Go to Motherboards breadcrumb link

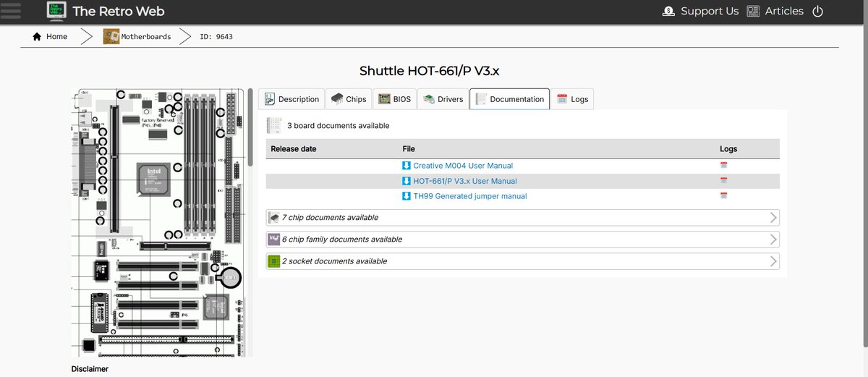click(x=145, y=36)
